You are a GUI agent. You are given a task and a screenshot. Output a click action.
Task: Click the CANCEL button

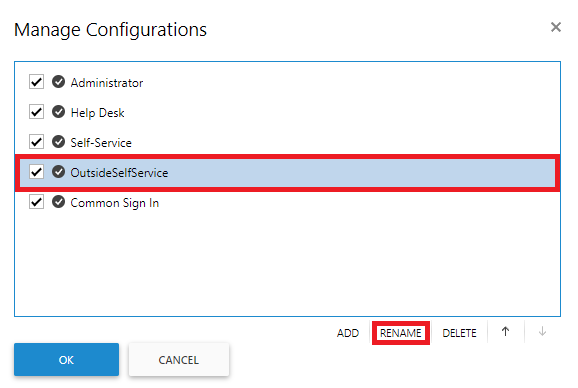click(x=179, y=360)
